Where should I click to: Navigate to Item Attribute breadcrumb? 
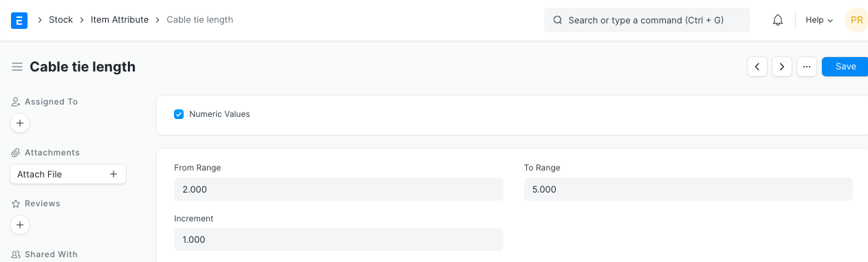coord(120,20)
